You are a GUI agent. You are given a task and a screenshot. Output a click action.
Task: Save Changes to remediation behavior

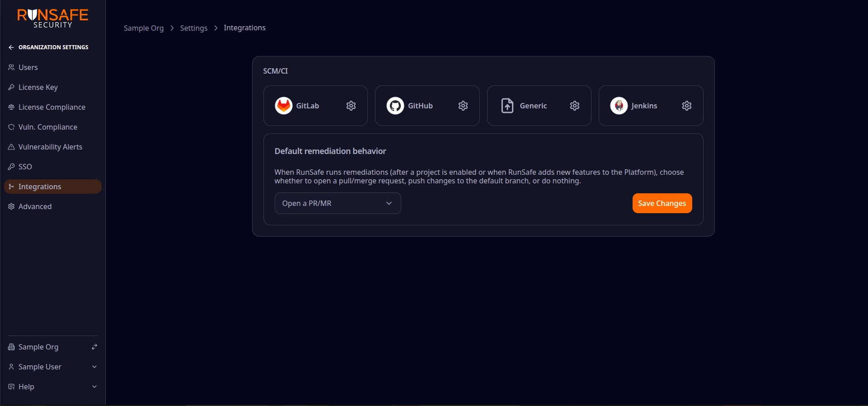662,203
